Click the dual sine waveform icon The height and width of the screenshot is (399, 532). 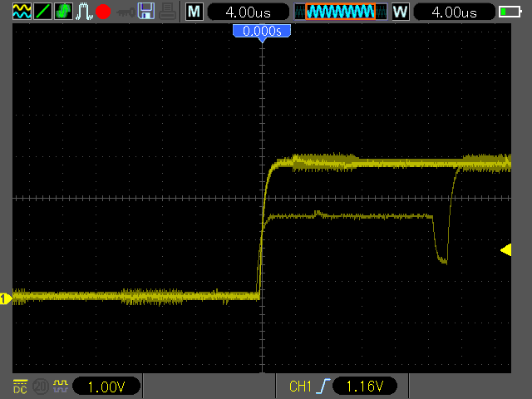22,11
